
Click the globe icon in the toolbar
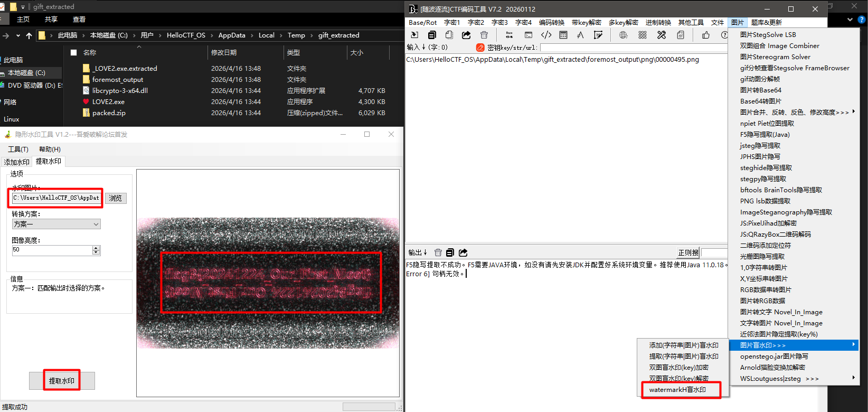[x=623, y=35]
